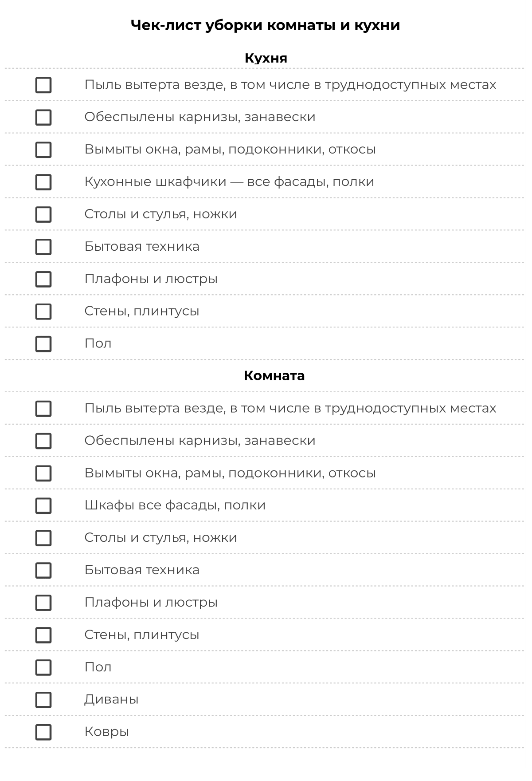Click the title 'Чек-лист уборки комнаты и кухни'
This screenshot has height=781, width=532.
[265, 25]
